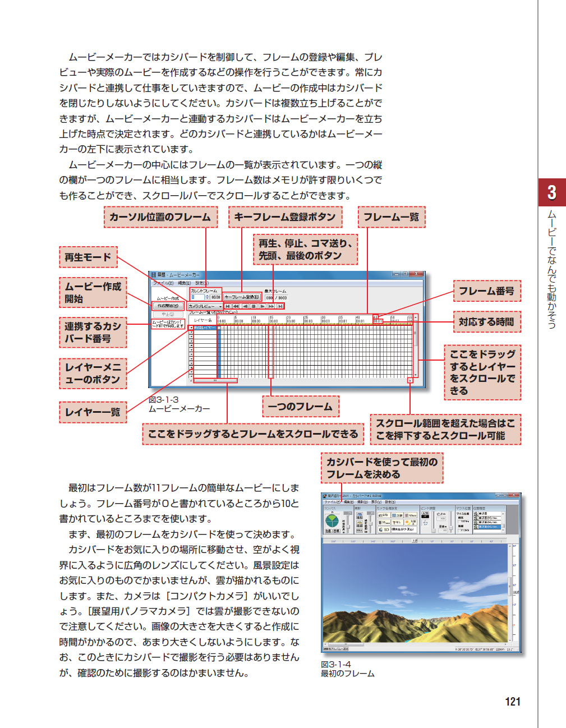566x728 pixels.
Task: Open 撮影 menu in Kashmir window
Action: pyautogui.click(x=362, y=502)
